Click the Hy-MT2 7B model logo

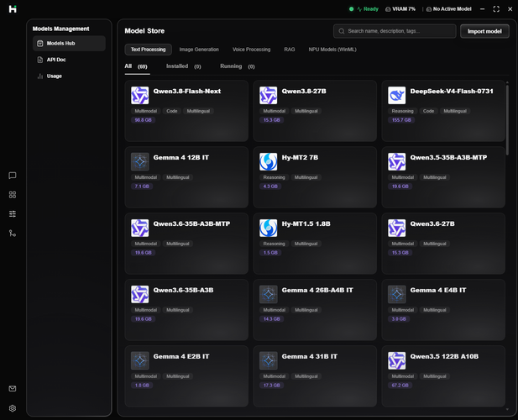pyautogui.click(x=269, y=161)
